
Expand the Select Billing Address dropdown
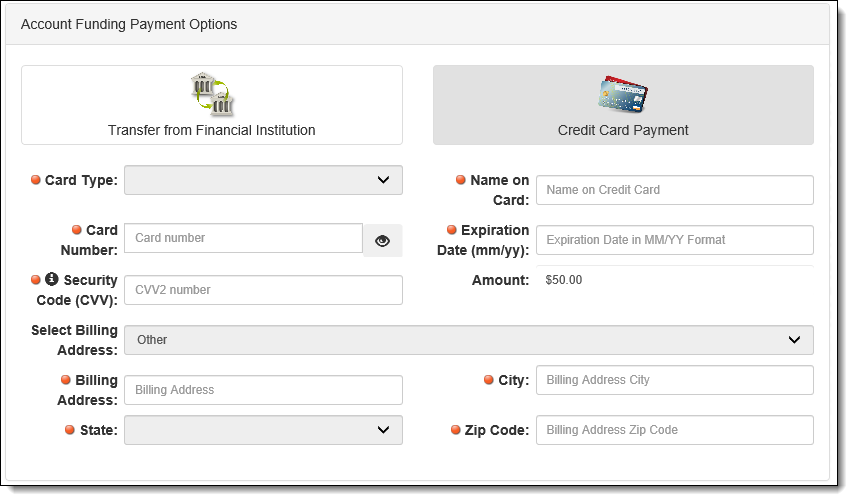pyautogui.click(x=469, y=340)
